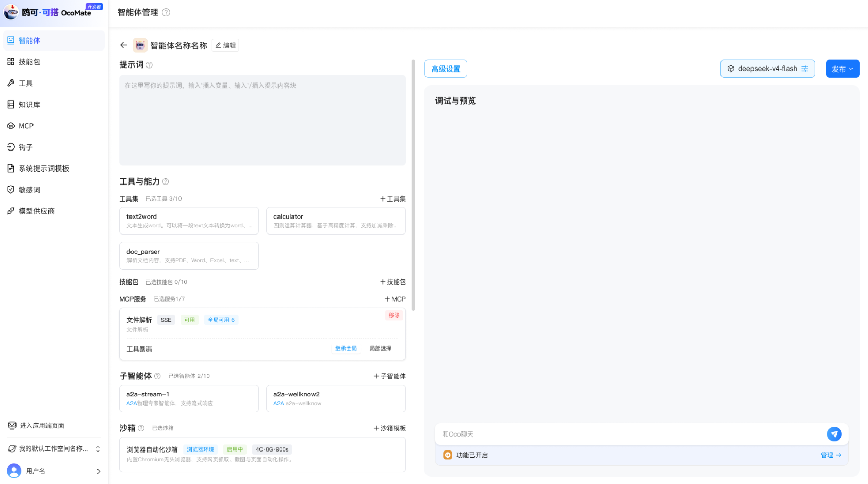Open the 工具 sidebar item
The height and width of the screenshot is (484, 868).
(54, 83)
